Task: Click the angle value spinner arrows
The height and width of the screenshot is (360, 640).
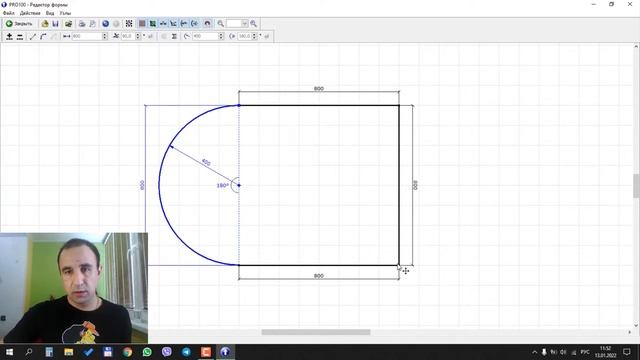Action: click(138, 36)
